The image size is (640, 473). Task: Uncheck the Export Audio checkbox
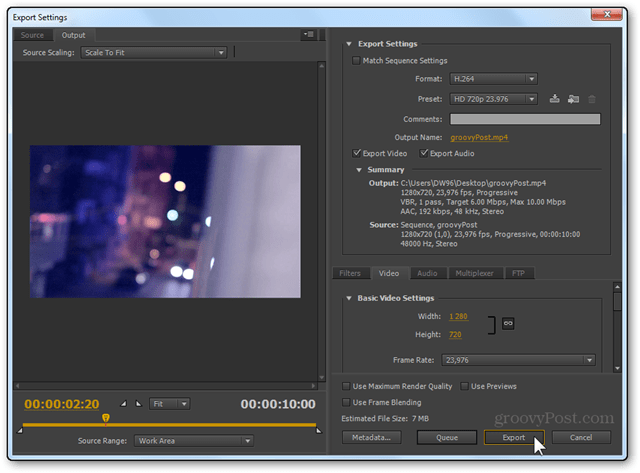(424, 153)
